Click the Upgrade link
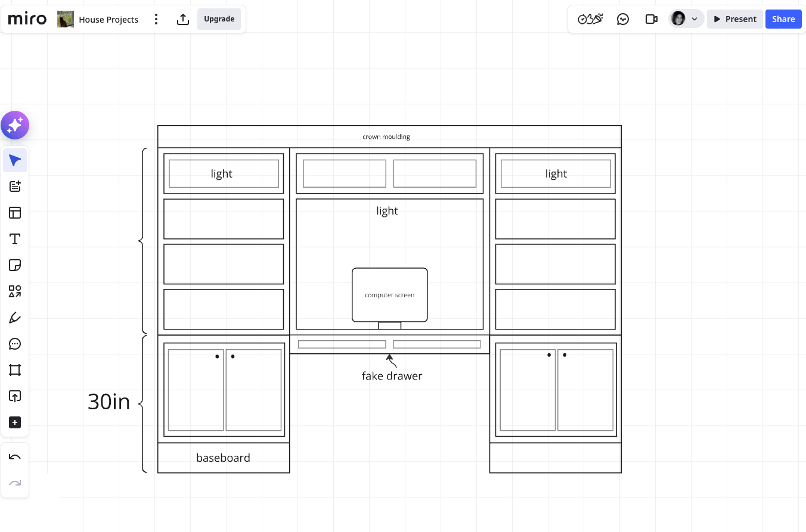Image resolution: width=806 pixels, height=532 pixels. [219, 18]
